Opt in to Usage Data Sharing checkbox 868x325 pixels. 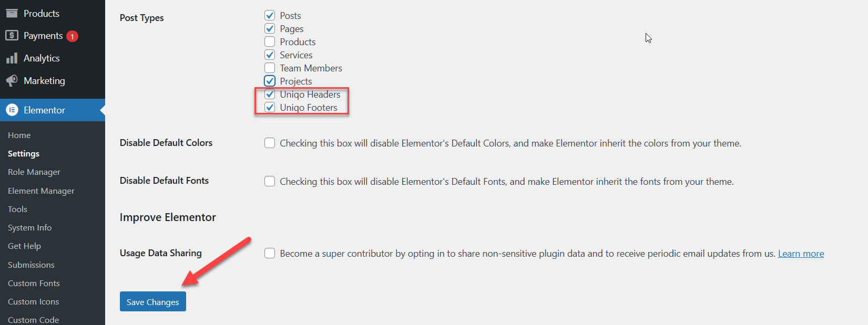tap(270, 254)
